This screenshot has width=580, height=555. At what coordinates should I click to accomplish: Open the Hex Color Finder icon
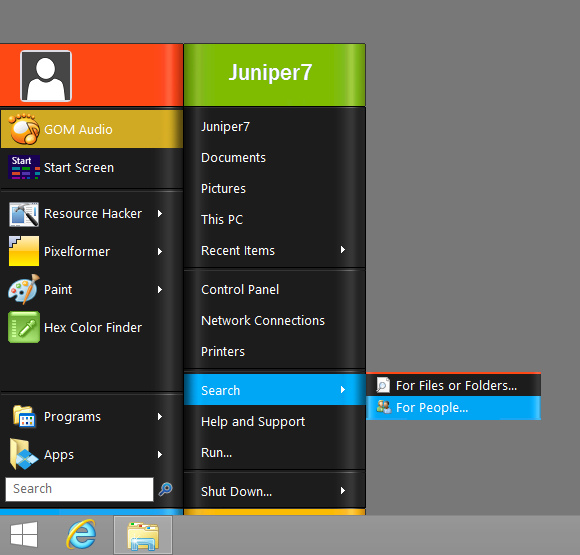pos(24,327)
